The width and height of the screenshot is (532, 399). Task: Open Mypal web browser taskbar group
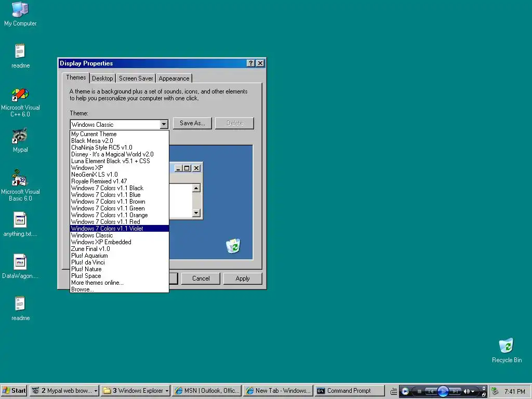tap(64, 391)
